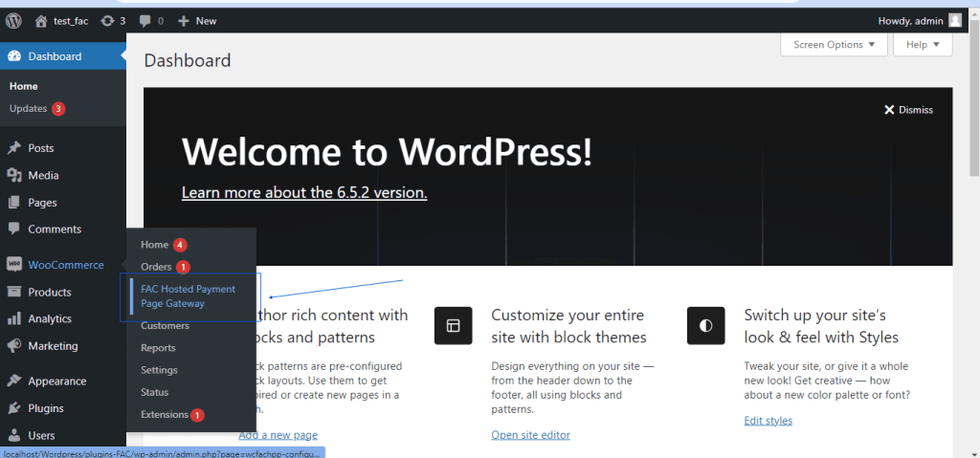This screenshot has height=458, width=980.
Task: Select Extensions in WooCommerce flyout
Action: [172, 414]
